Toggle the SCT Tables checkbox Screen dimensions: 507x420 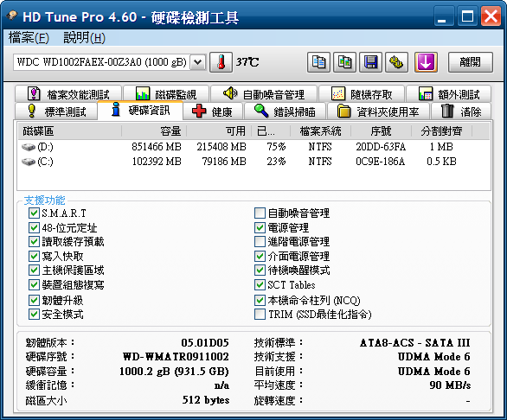pos(260,284)
